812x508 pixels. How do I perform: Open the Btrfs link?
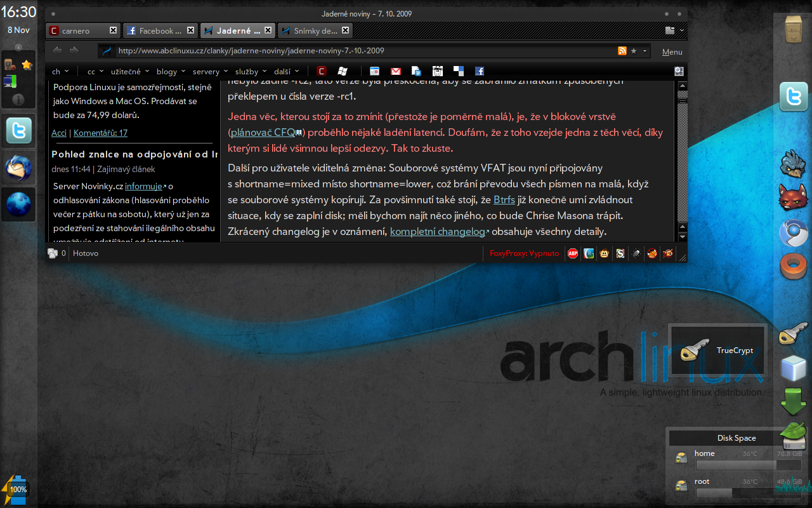[x=504, y=200]
